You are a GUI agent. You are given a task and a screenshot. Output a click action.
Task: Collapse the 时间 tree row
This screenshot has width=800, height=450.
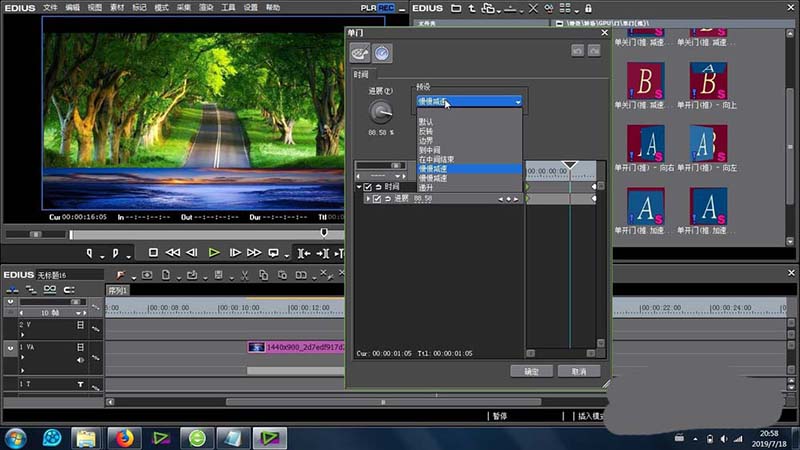(359, 187)
